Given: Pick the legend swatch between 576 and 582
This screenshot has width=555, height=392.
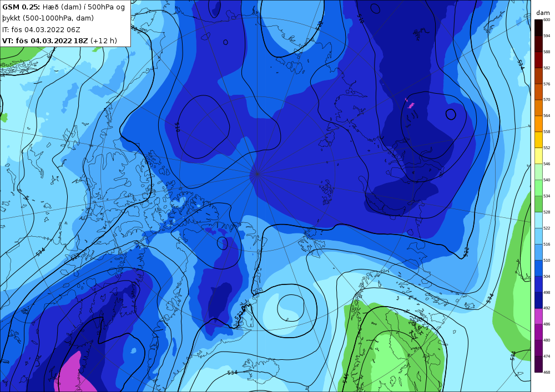Looking at the screenshot, I should point(538,76).
